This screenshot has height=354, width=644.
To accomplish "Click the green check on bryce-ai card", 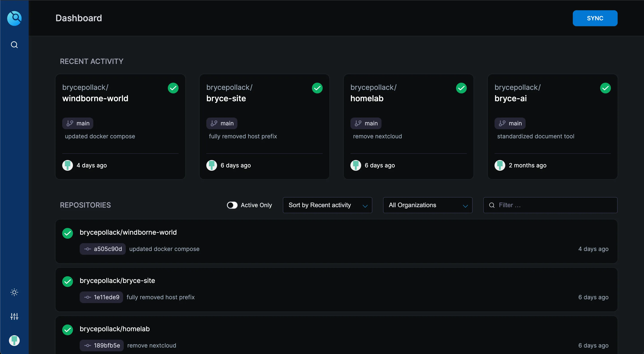I will click(x=606, y=88).
